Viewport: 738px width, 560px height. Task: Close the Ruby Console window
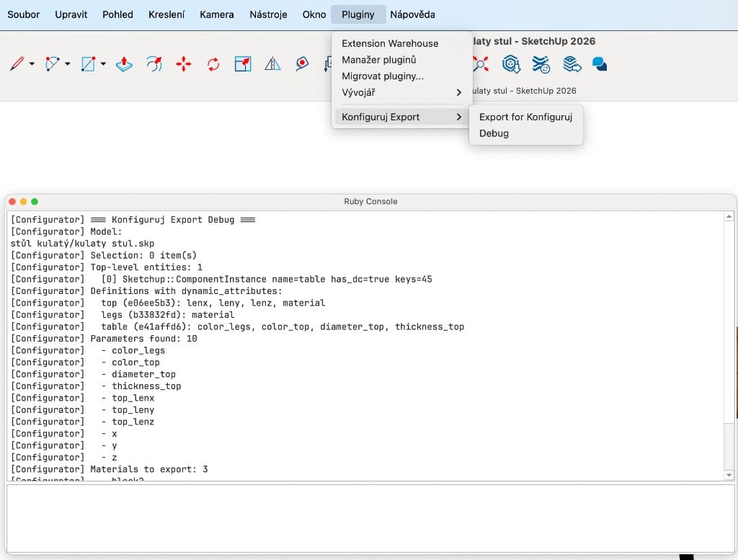[12, 201]
